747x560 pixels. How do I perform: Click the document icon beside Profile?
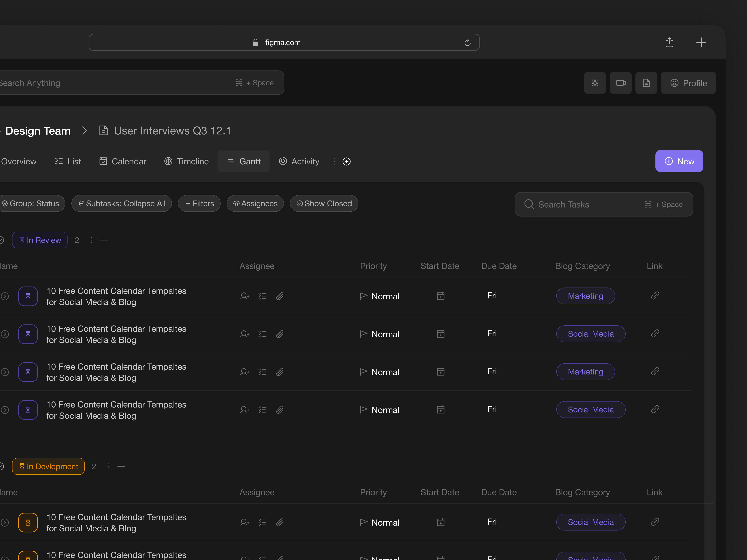[x=646, y=83]
